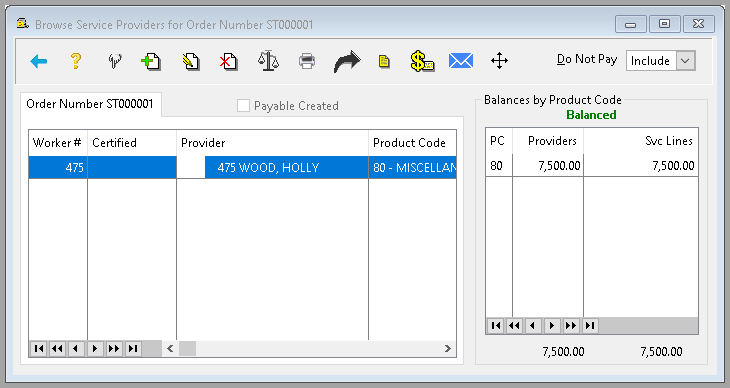The image size is (730, 388).
Task: Open the small yellow note icon
Action: (384, 61)
